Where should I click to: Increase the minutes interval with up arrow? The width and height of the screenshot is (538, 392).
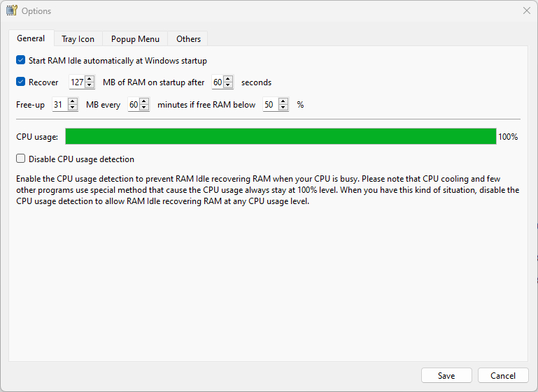(144, 101)
